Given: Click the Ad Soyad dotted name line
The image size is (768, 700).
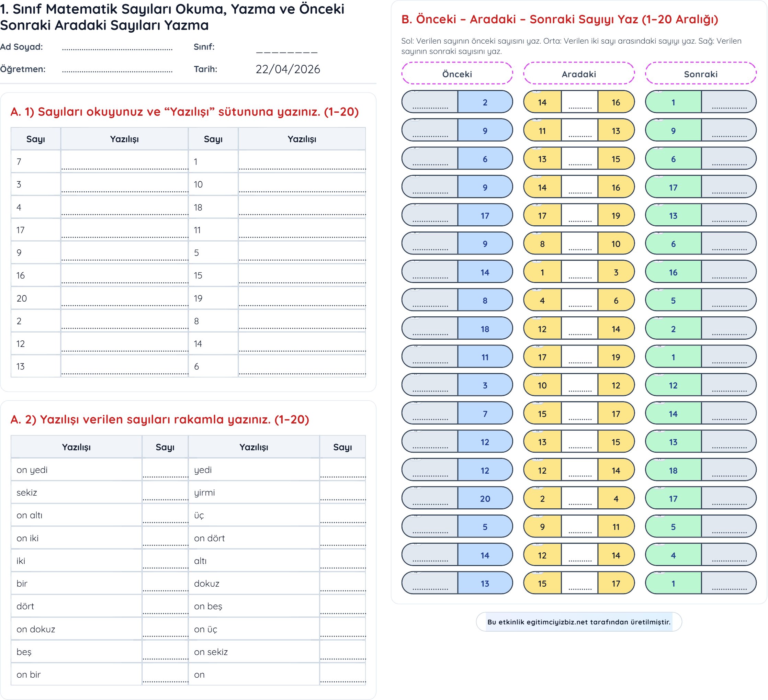Looking at the screenshot, I should tap(117, 48).
